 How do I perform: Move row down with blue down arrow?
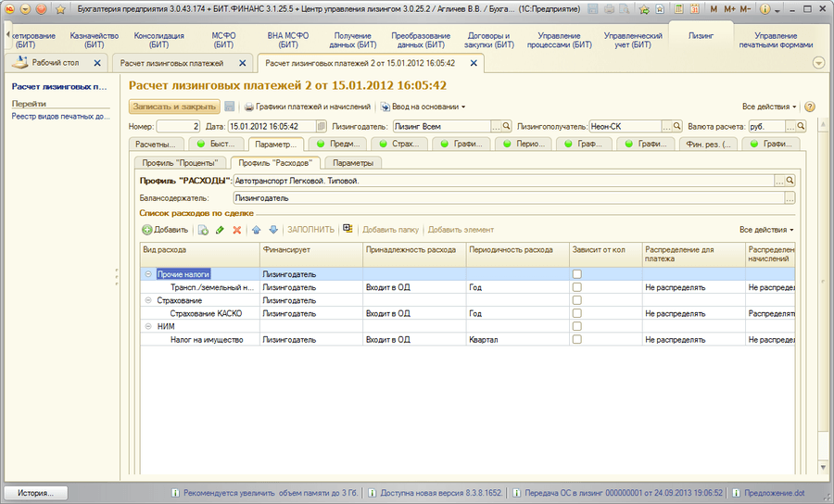tap(273, 230)
